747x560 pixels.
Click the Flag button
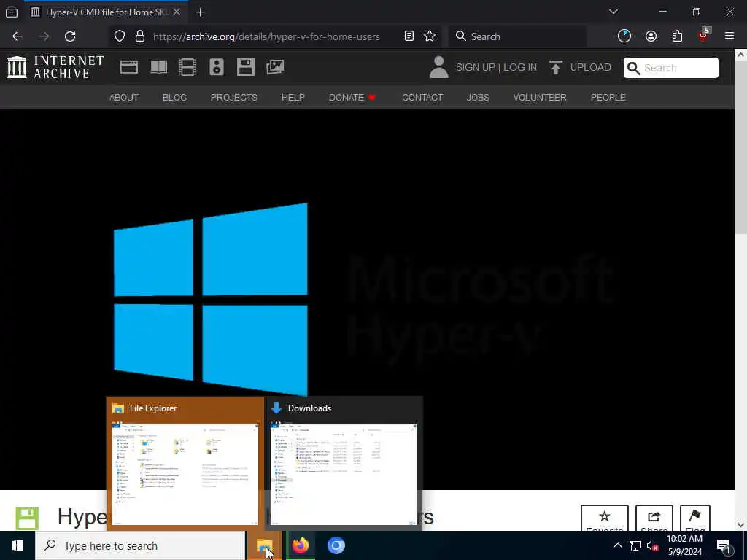pos(695,518)
